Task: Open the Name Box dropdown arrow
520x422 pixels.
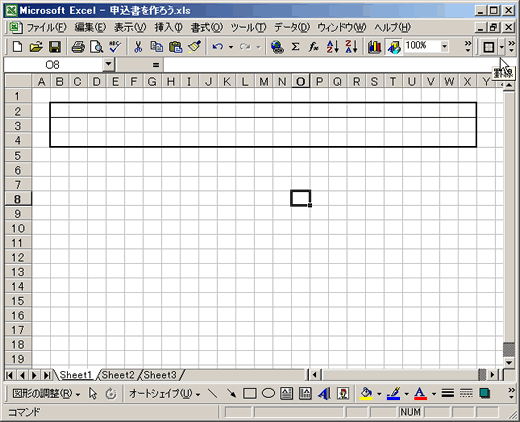Action: [108, 64]
